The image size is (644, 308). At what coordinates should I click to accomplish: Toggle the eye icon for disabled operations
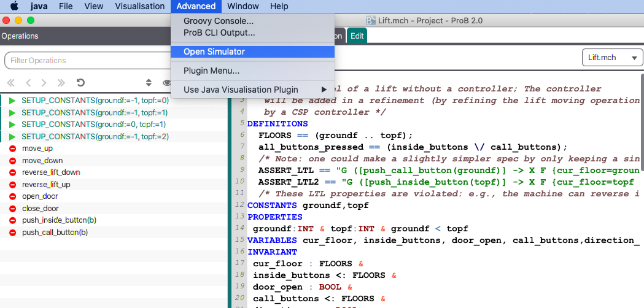click(x=166, y=83)
